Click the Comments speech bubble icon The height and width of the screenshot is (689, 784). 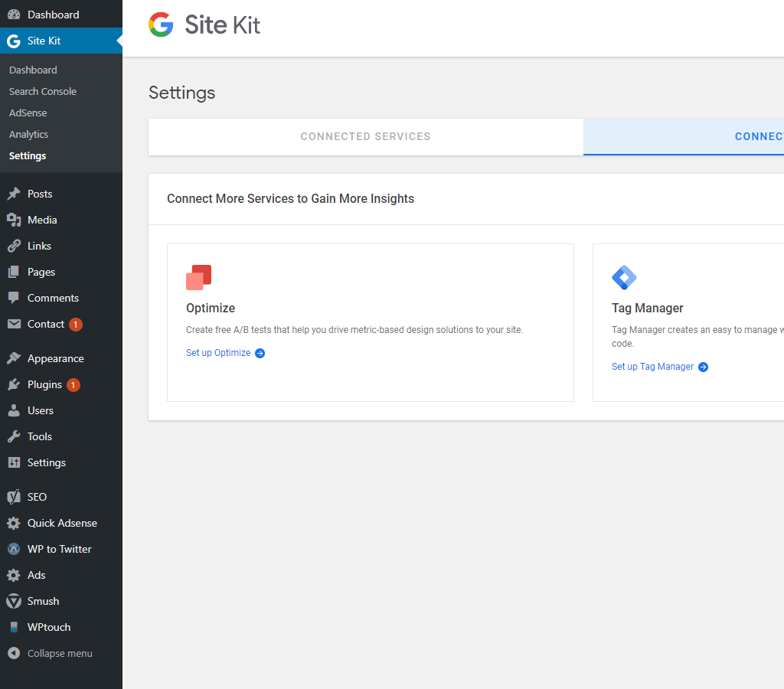[x=14, y=298]
